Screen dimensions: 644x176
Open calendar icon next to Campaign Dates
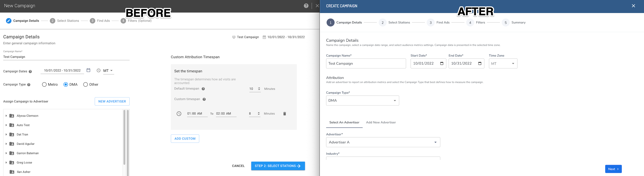coord(88,70)
